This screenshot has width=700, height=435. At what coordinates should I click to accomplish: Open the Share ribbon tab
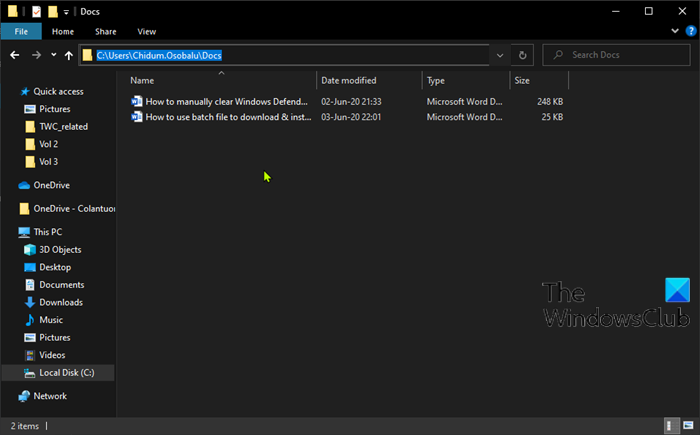pyautogui.click(x=106, y=32)
